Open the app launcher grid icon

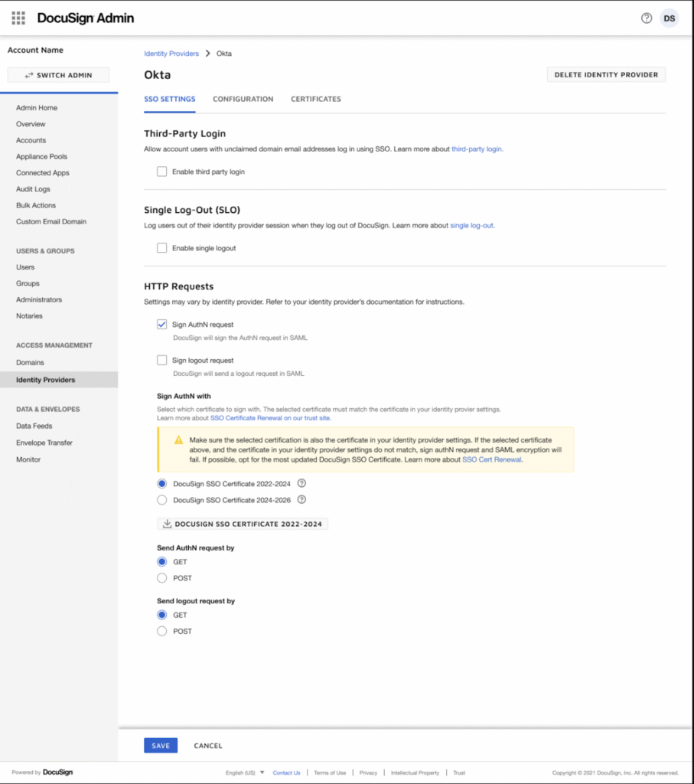coord(18,18)
